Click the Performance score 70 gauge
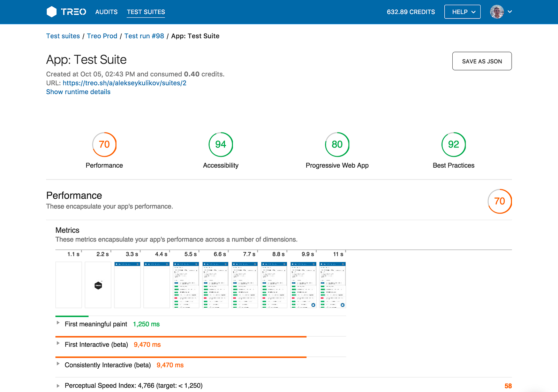The width and height of the screenshot is (558, 392). pos(104,145)
